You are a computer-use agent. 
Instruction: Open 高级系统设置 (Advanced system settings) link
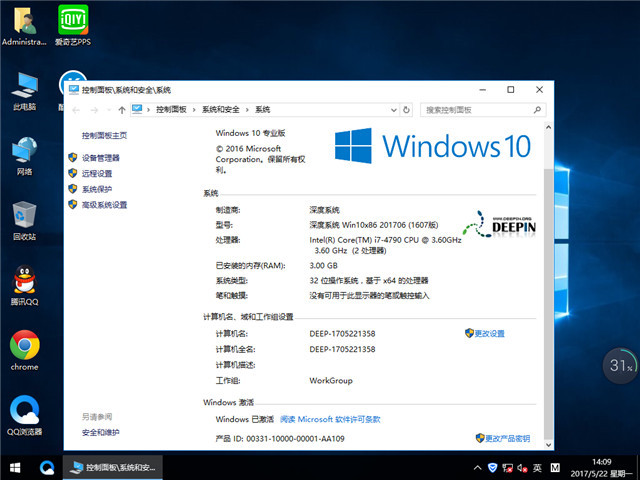click(x=104, y=205)
